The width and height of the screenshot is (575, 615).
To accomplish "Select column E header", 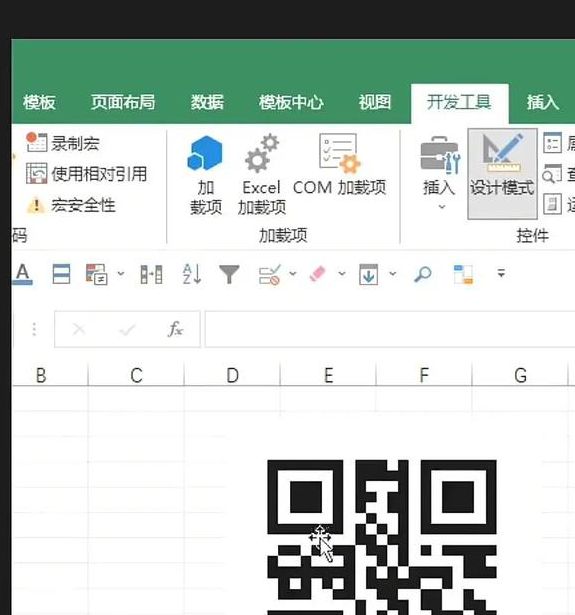I will pos(328,375).
